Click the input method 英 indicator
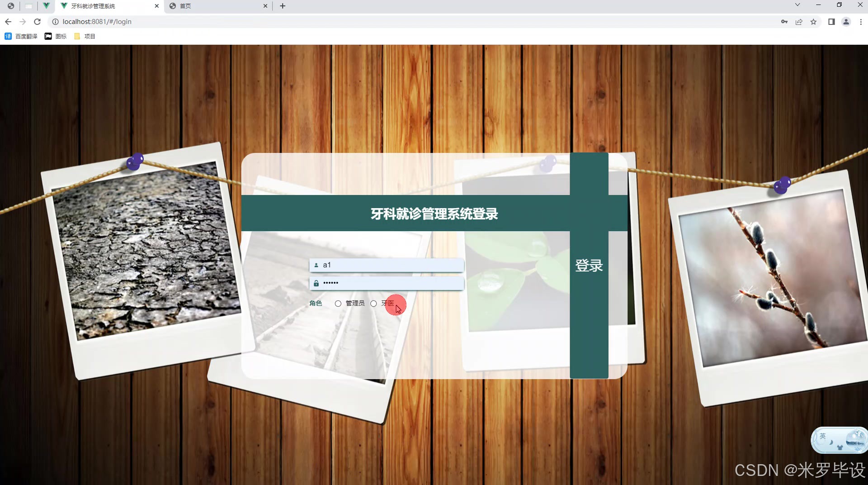The height and width of the screenshot is (485, 868). (x=823, y=436)
